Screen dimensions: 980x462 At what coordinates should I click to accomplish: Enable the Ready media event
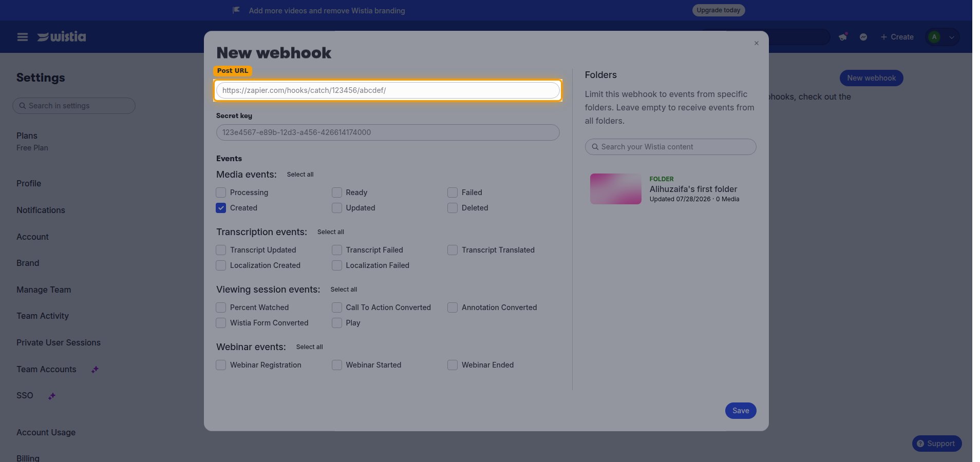[337, 192]
